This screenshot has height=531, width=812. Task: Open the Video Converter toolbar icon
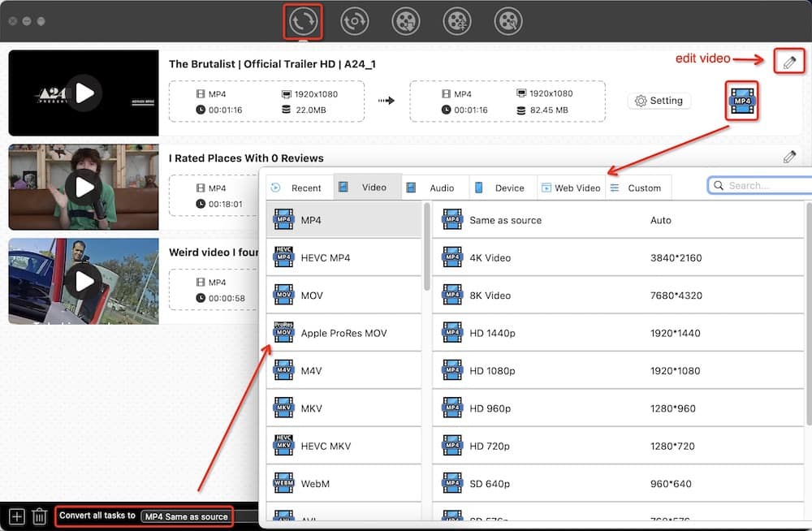pyautogui.click(x=302, y=21)
